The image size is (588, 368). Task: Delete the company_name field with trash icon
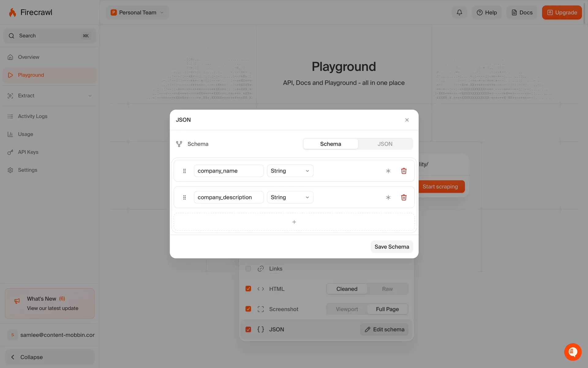click(x=404, y=171)
